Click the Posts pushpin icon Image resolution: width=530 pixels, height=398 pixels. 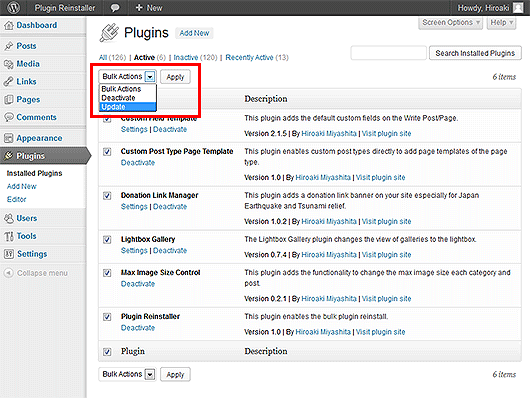(9, 46)
